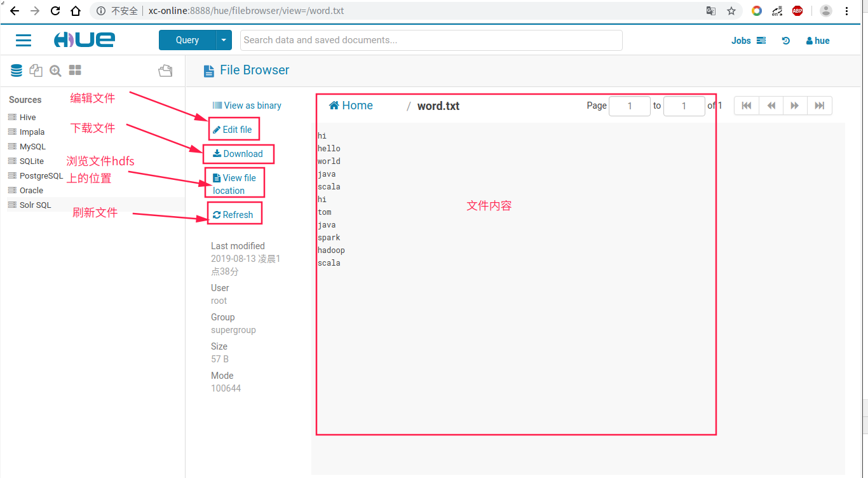Click View as binary link
868x478 pixels.
[x=247, y=106]
